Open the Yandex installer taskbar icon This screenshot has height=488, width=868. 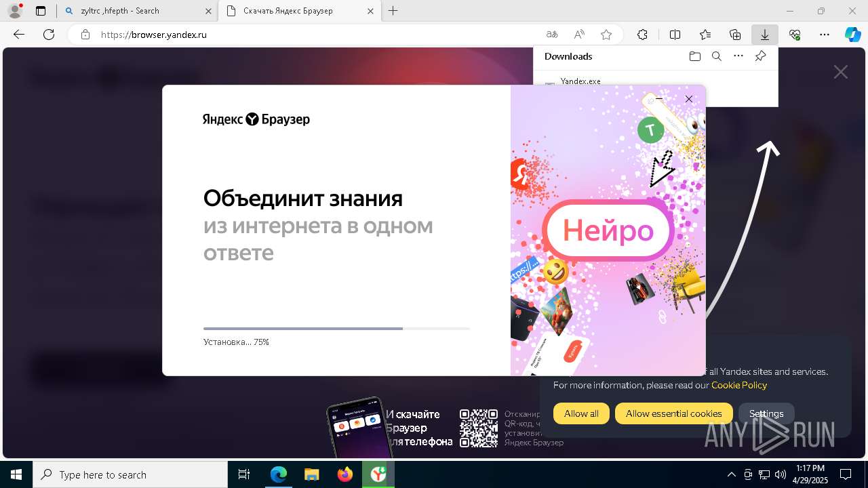click(x=378, y=474)
